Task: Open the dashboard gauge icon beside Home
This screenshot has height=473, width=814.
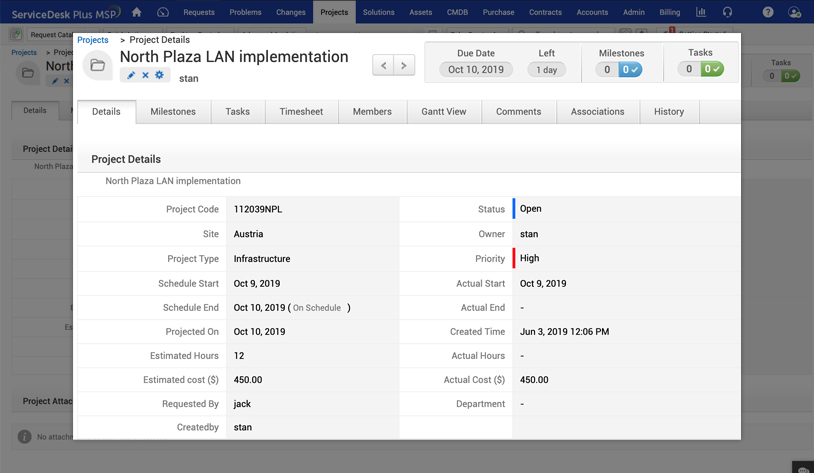Action: (x=163, y=12)
